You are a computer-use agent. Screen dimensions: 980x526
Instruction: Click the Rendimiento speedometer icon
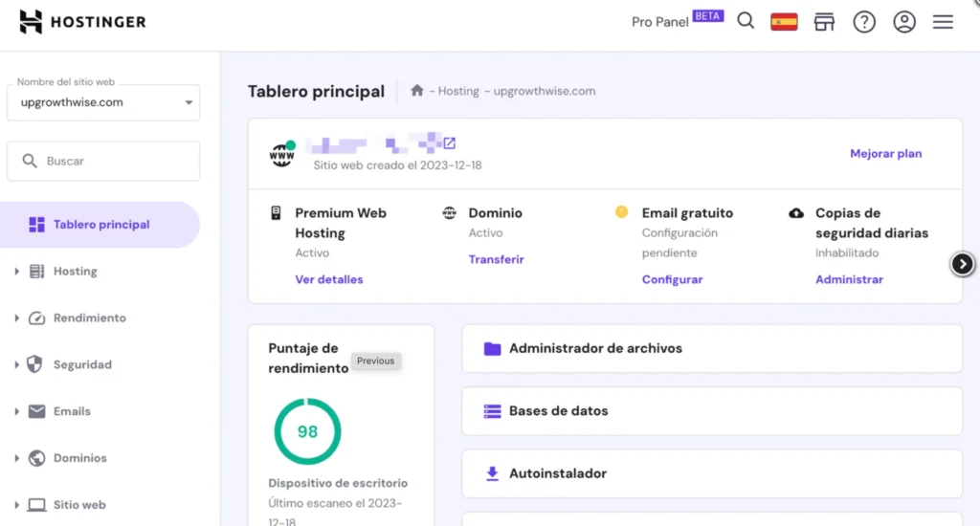(x=37, y=318)
